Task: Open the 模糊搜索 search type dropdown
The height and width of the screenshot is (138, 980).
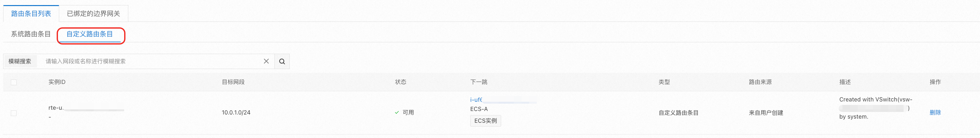Action: click(x=20, y=61)
